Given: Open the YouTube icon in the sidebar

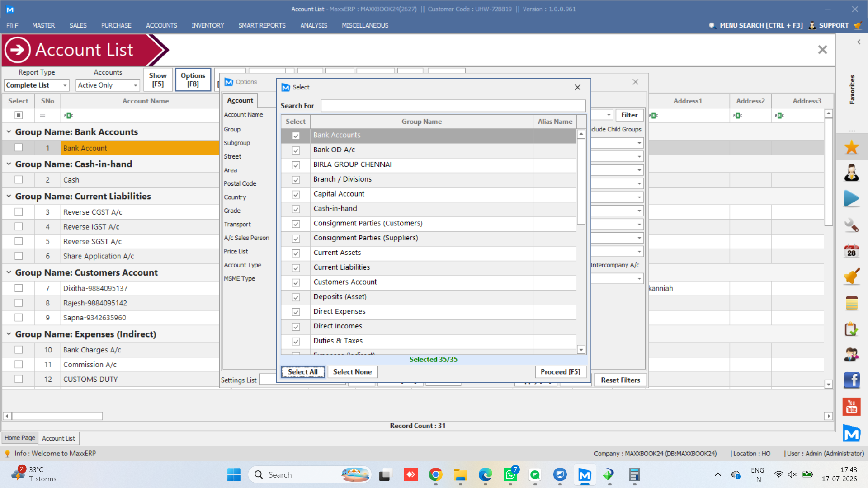Looking at the screenshot, I should click(x=851, y=407).
